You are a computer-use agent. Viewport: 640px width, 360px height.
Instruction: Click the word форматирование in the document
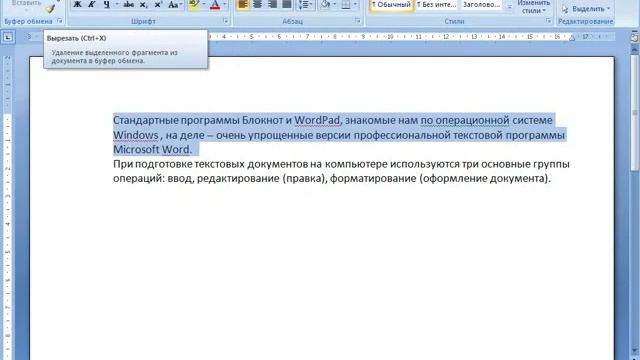(373, 178)
